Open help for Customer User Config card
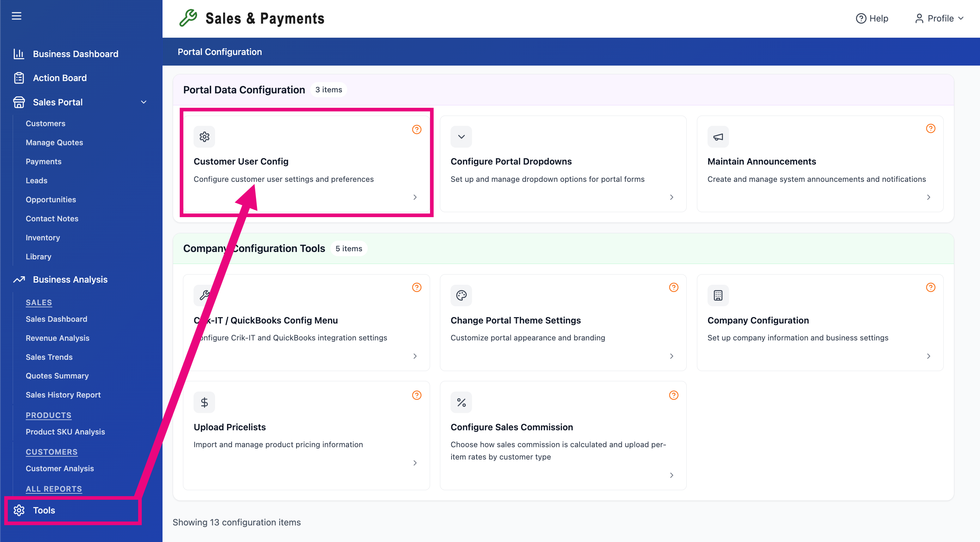 tap(417, 129)
